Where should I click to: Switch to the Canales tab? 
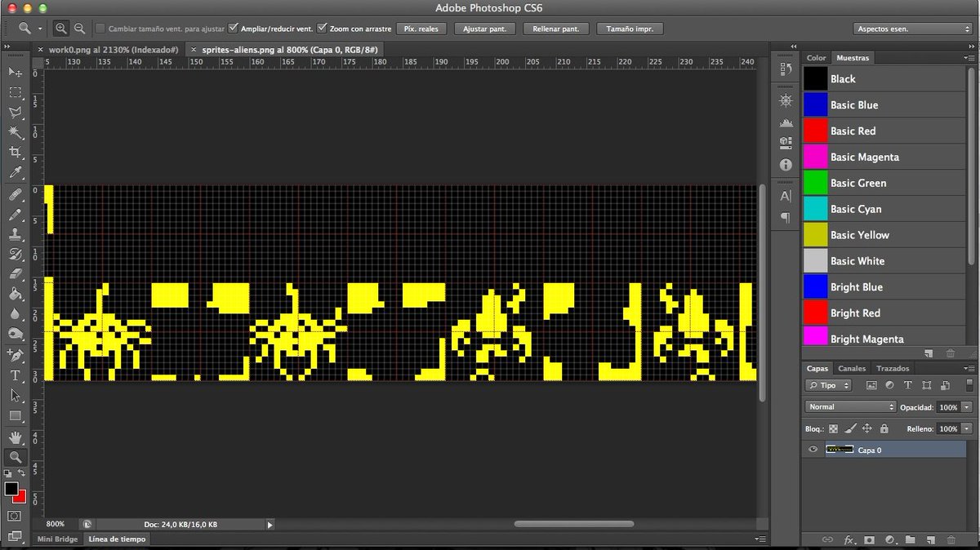[852, 368]
